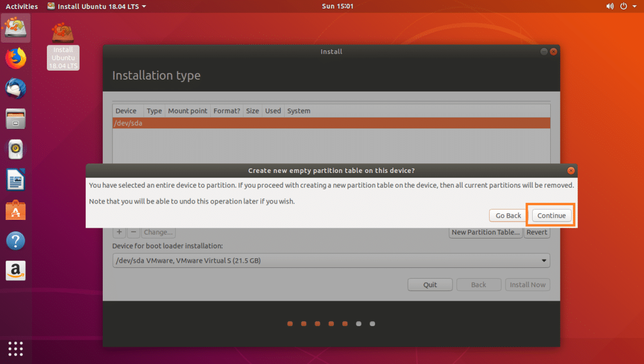Open the Install Ubuntu 18.04 LTS app menu
The height and width of the screenshot is (364, 644).
tap(96, 6)
